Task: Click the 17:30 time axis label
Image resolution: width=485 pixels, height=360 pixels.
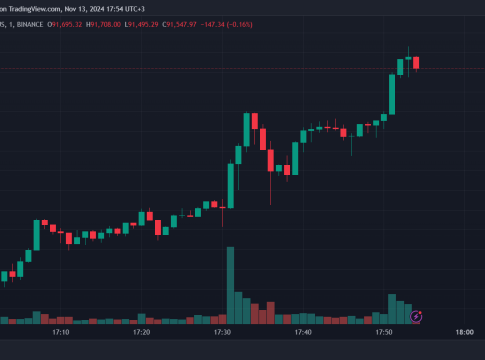Action: (x=222, y=332)
